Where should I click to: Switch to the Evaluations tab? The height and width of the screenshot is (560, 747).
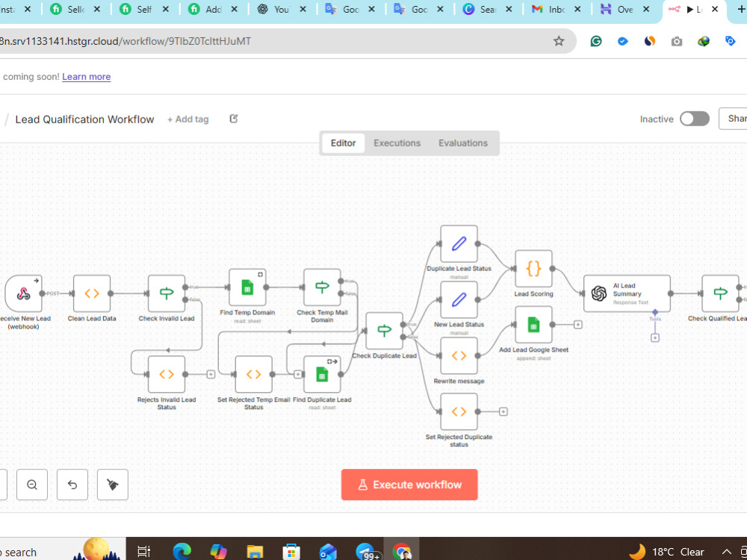[463, 143]
